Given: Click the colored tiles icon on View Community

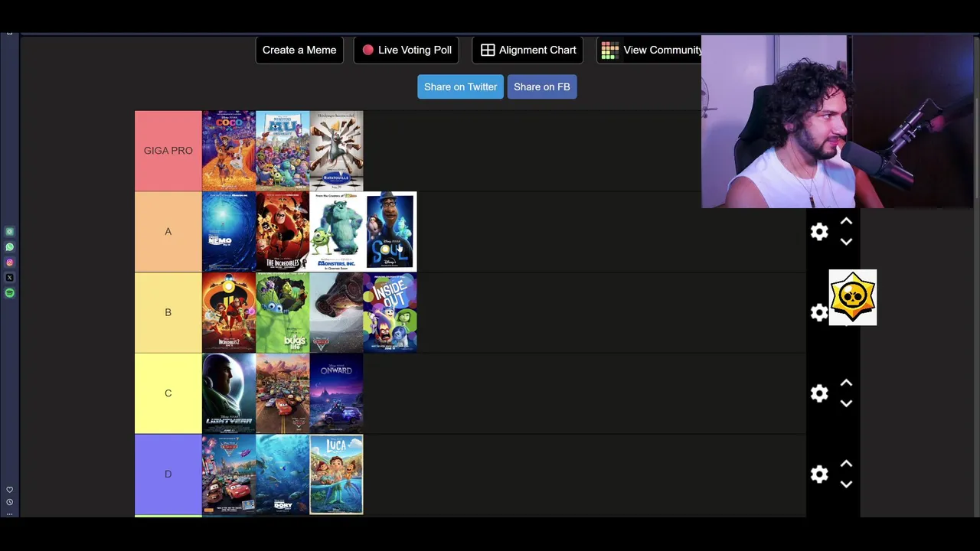Looking at the screenshot, I should (x=610, y=51).
